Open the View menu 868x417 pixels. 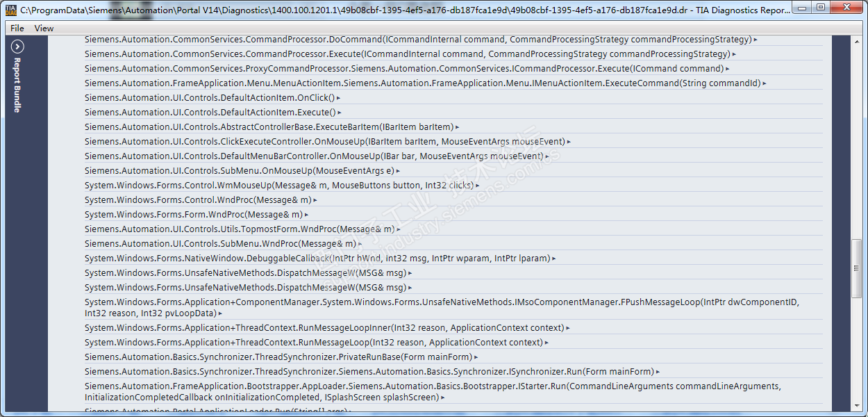pyautogui.click(x=44, y=28)
